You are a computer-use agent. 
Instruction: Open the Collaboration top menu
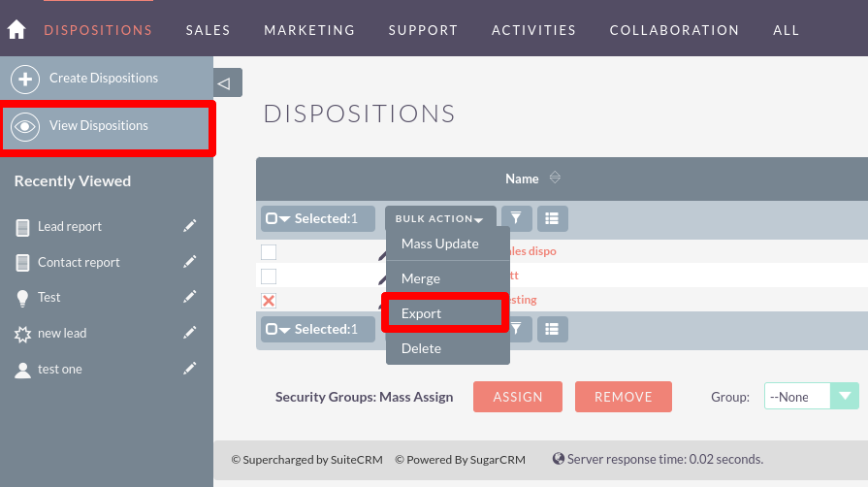click(x=674, y=30)
